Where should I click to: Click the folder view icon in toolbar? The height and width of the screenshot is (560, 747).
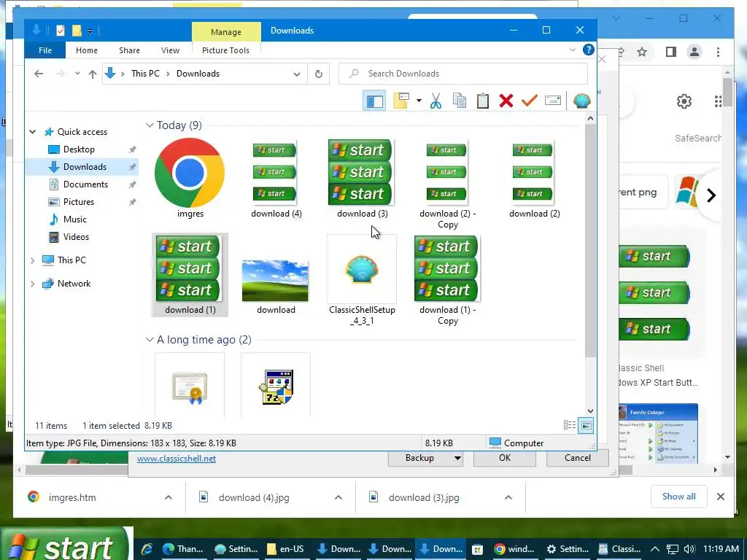401,101
